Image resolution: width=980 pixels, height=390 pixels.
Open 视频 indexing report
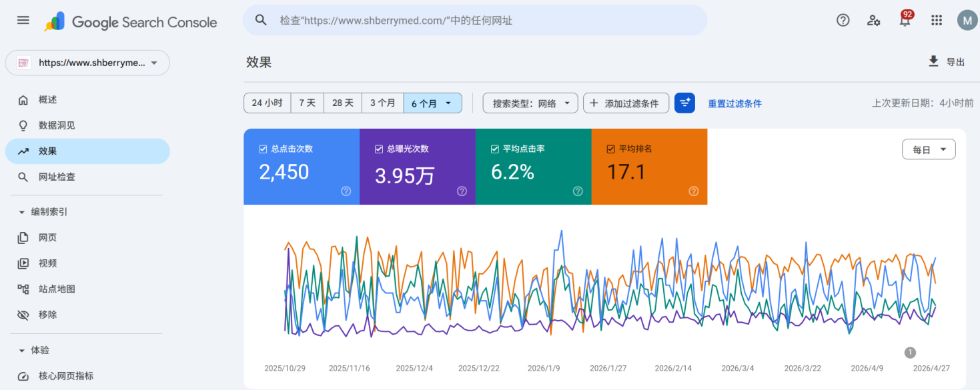(87, 263)
